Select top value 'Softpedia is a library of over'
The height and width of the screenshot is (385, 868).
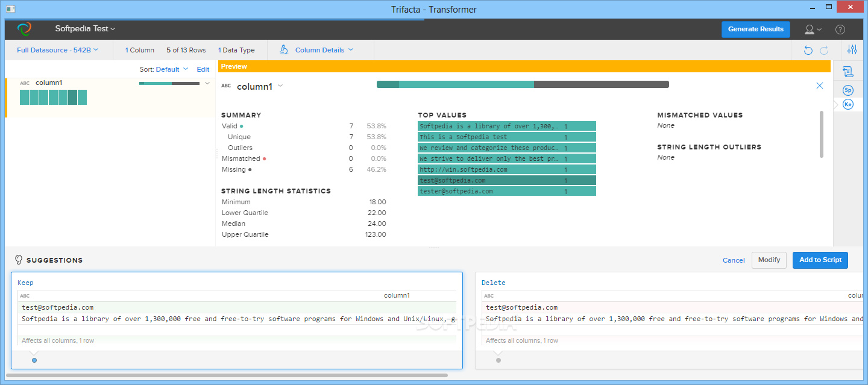507,126
